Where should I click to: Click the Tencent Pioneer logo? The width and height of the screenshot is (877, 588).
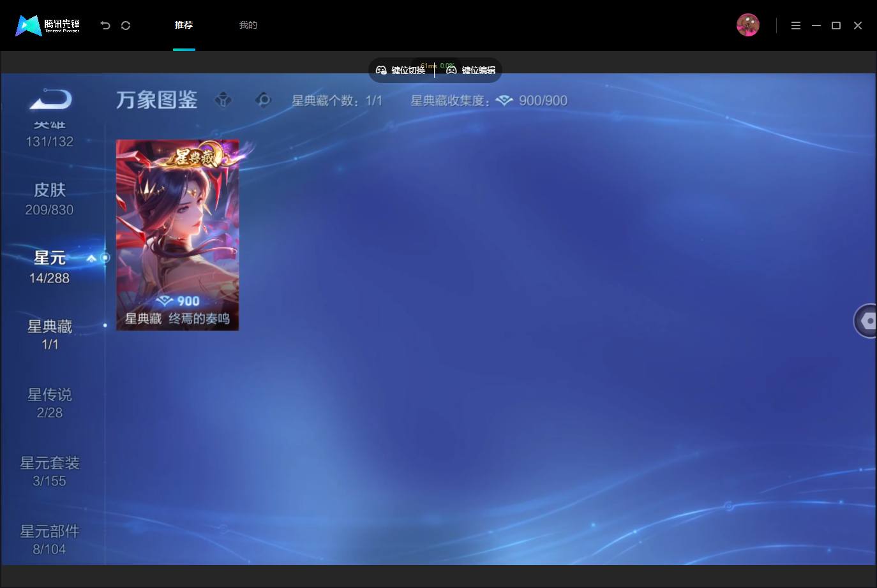pyautogui.click(x=48, y=26)
